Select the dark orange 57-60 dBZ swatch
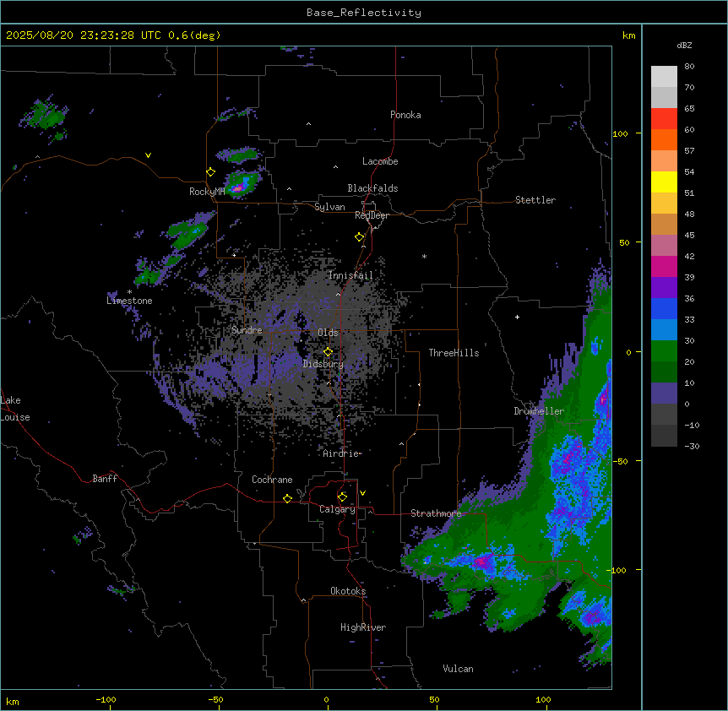Image resolution: width=728 pixels, height=711 pixels. click(x=664, y=139)
